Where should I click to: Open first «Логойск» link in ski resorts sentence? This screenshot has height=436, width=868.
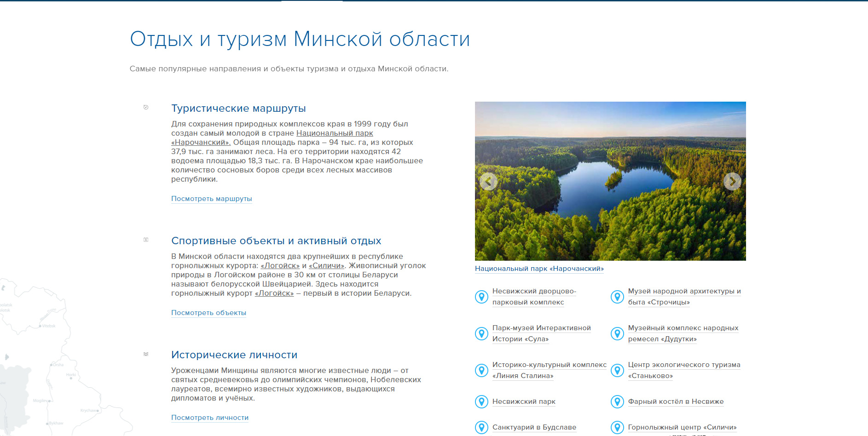coord(280,265)
